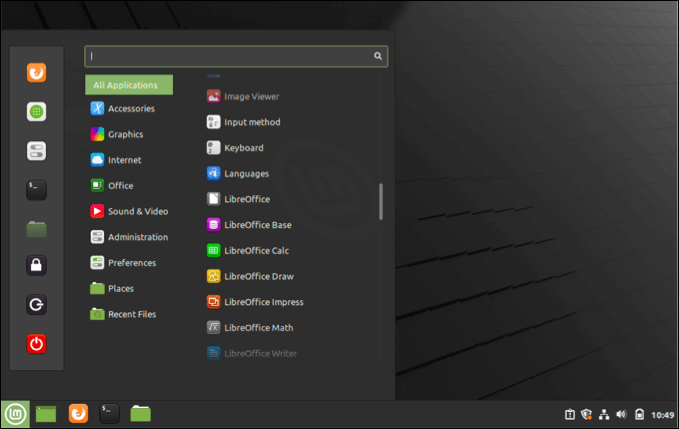Open Files manager from bottom panel
Image resolution: width=679 pixels, height=429 pixels.
coord(140,414)
